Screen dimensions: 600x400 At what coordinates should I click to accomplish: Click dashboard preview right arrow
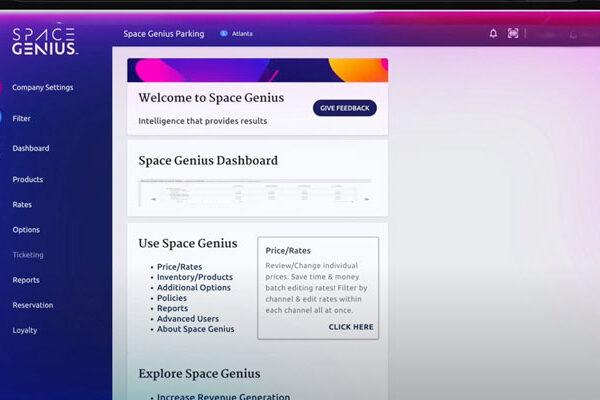pyautogui.click(x=367, y=199)
